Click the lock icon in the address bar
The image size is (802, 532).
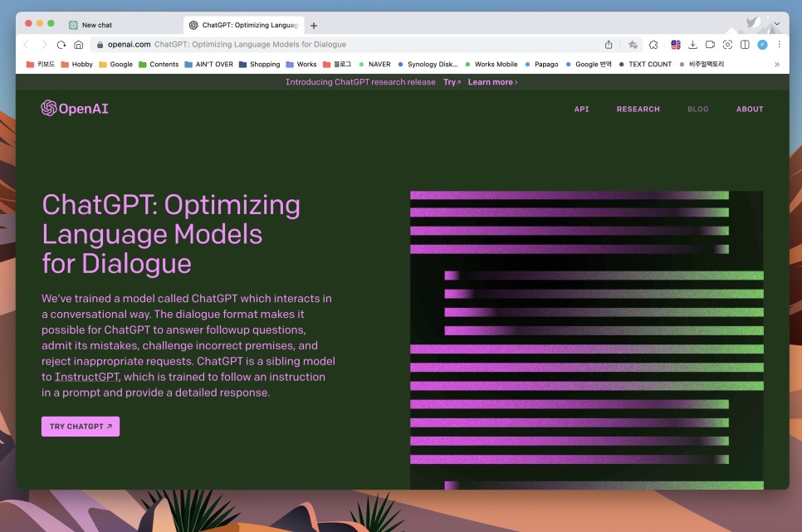[x=100, y=45]
